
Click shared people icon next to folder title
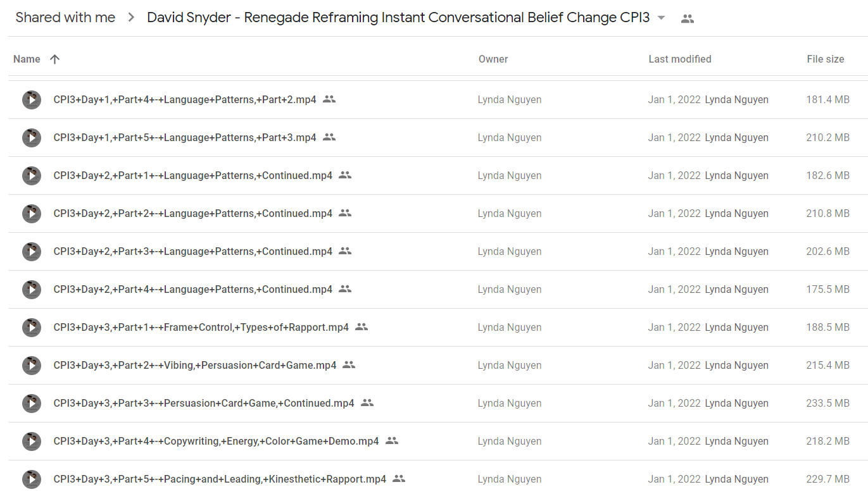tap(688, 18)
